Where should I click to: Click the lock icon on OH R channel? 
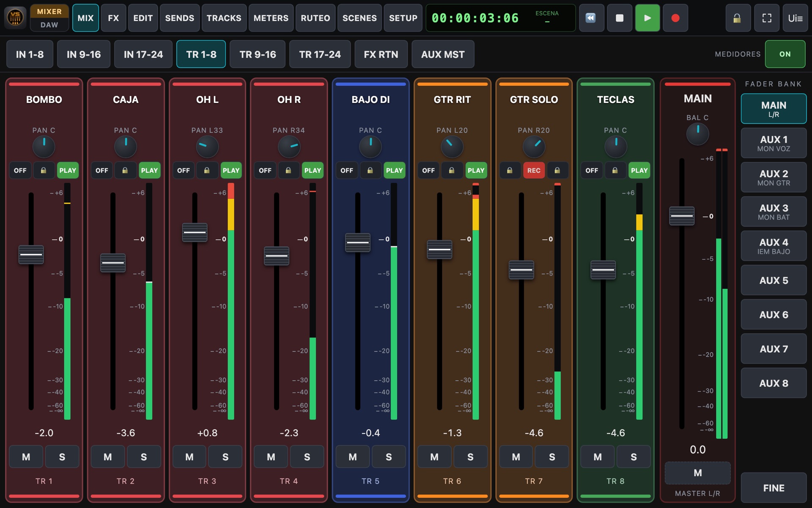pos(288,170)
